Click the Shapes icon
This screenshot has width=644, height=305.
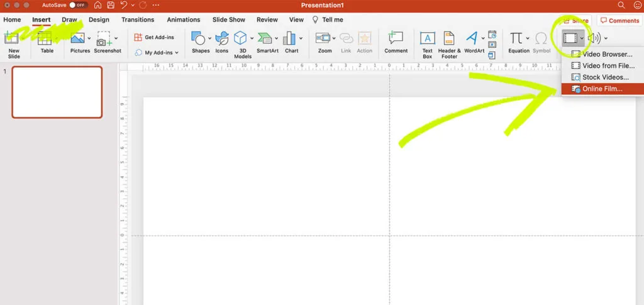point(198,38)
